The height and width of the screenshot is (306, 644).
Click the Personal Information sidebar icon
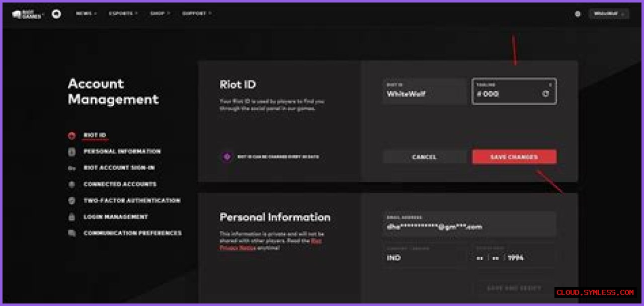tap(72, 151)
